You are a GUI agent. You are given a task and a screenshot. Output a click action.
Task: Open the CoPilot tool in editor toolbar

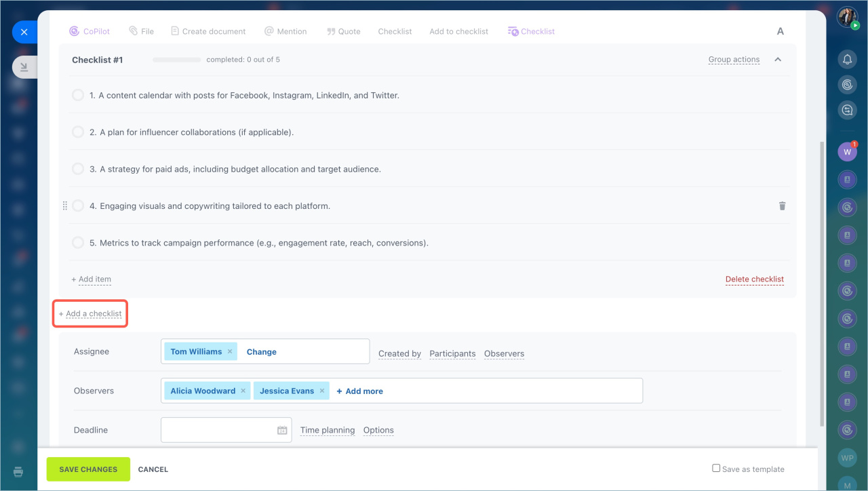[90, 31]
